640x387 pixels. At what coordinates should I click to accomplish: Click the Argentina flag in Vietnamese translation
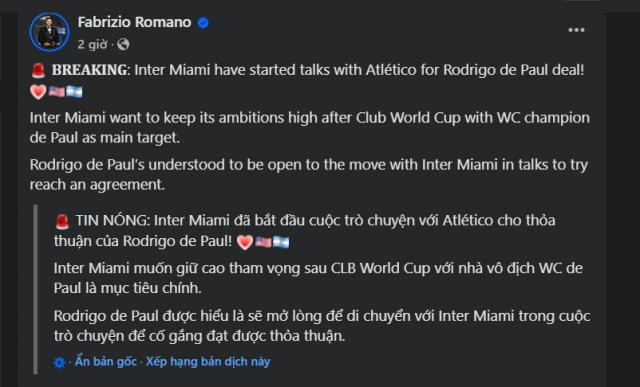tap(281, 242)
